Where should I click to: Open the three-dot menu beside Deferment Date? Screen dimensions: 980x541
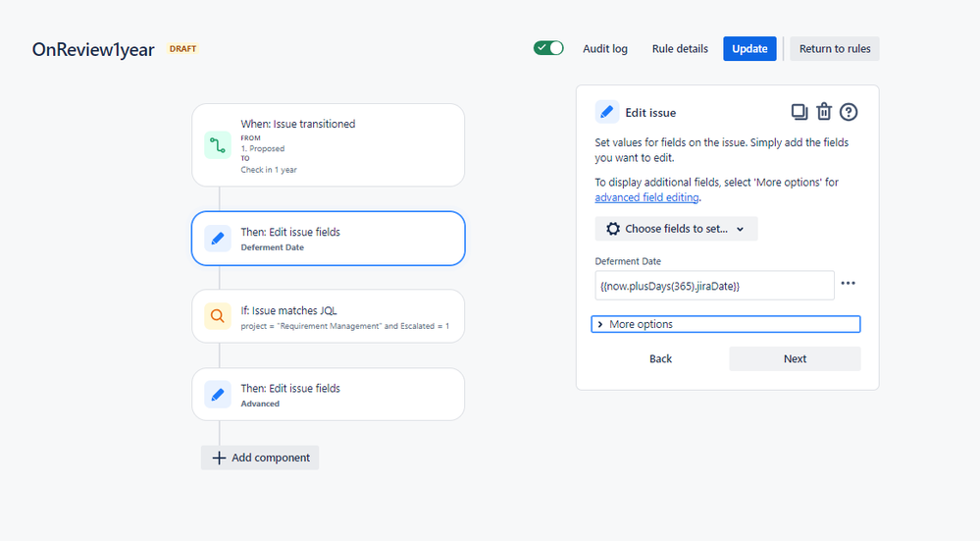(849, 284)
